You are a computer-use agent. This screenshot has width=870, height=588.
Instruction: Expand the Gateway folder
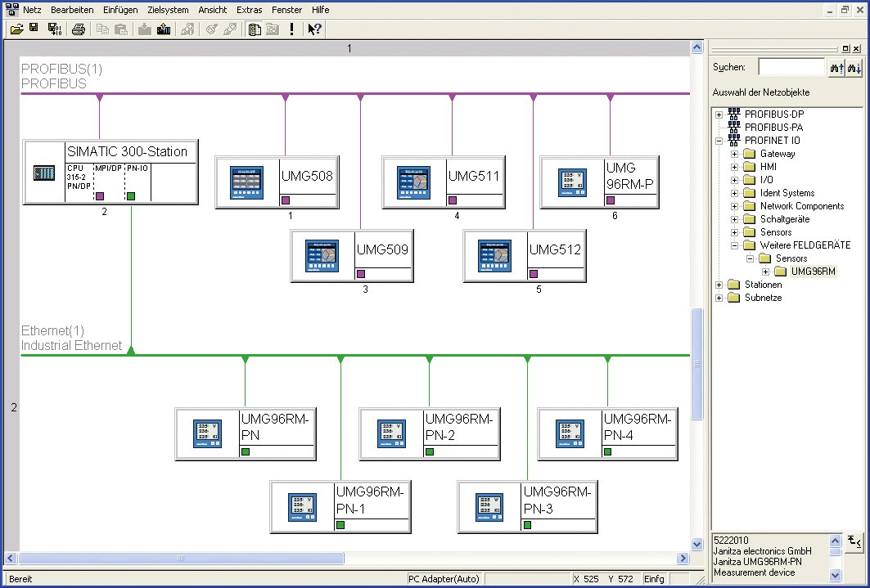click(x=735, y=154)
